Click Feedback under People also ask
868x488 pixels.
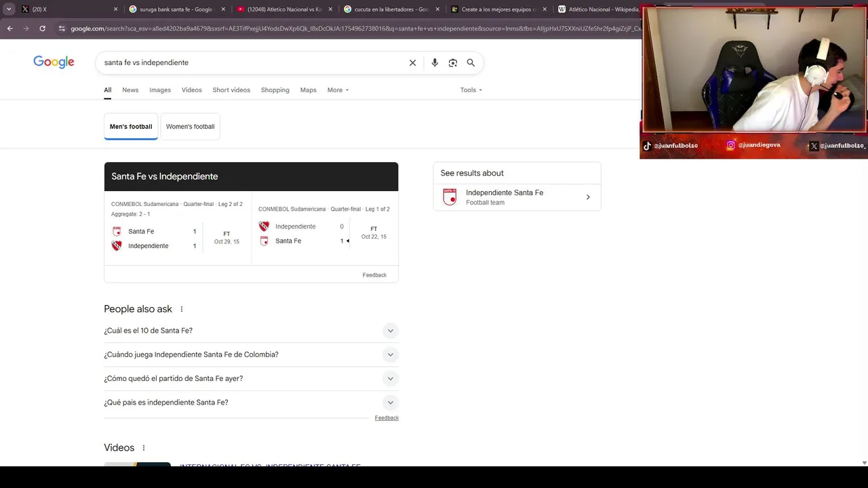point(387,418)
